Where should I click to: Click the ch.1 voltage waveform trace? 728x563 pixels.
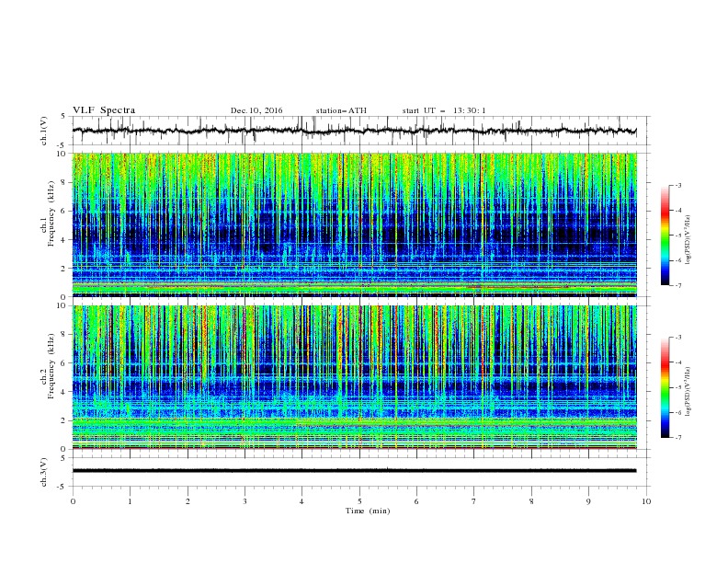pos(354,131)
